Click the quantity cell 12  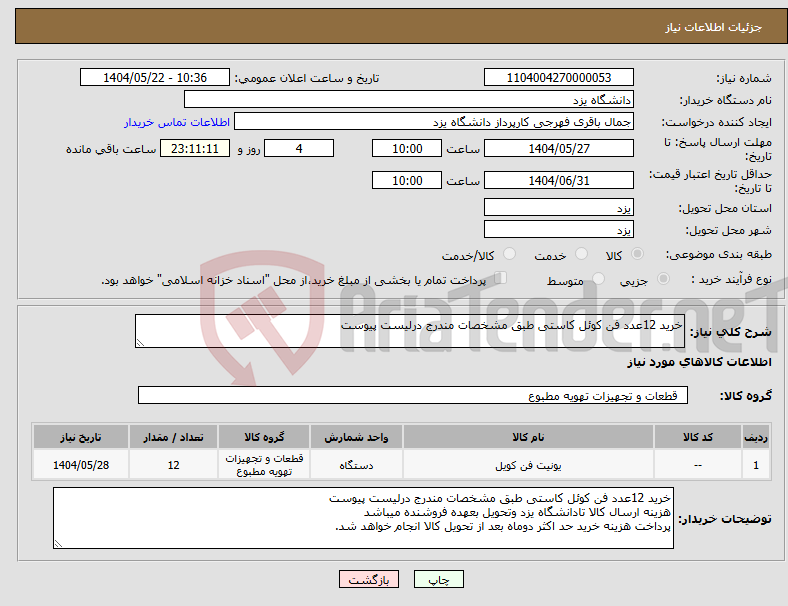(173, 465)
